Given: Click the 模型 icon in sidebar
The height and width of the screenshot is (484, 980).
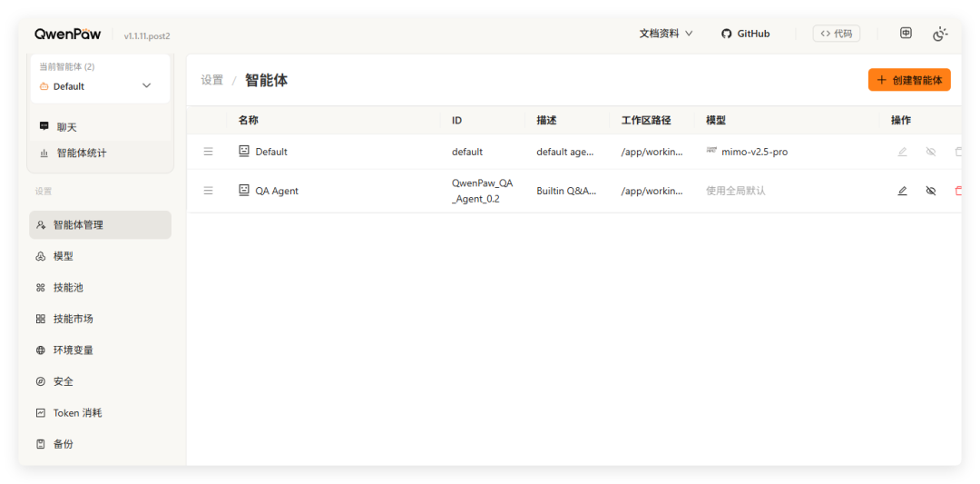Looking at the screenshot, I should point(41,256).
